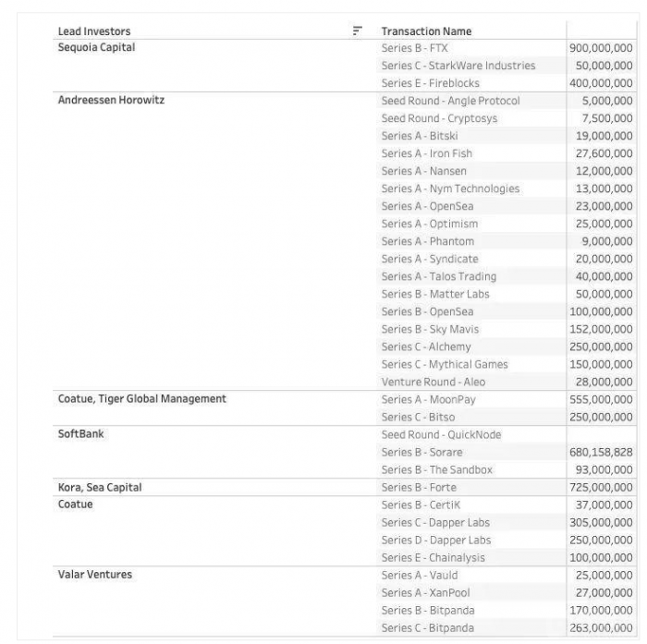Click Series A - MoonPay
The width and height of the screenshot is (647, 644).
[428, 399]
